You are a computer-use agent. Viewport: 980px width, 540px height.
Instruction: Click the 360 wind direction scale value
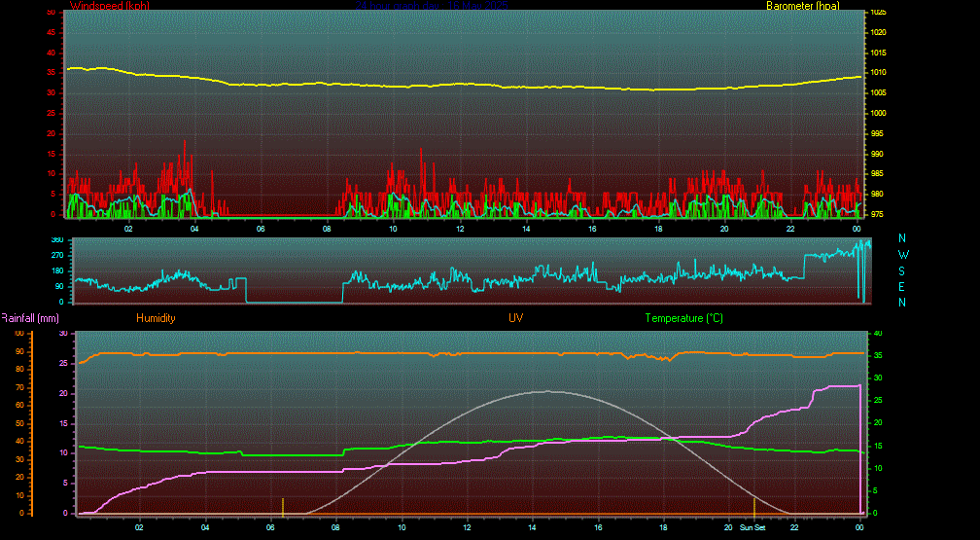56,239
